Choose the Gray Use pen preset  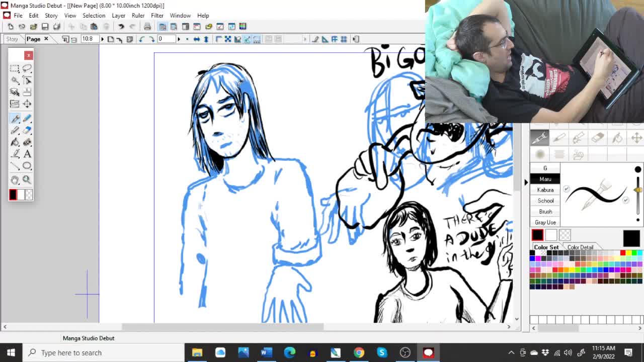tap(545, 222)
